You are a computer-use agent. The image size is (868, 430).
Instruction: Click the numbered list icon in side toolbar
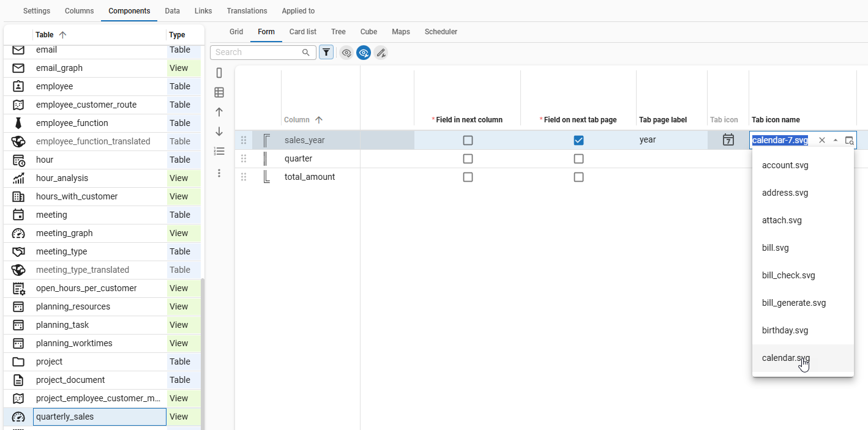click(219, 151)
